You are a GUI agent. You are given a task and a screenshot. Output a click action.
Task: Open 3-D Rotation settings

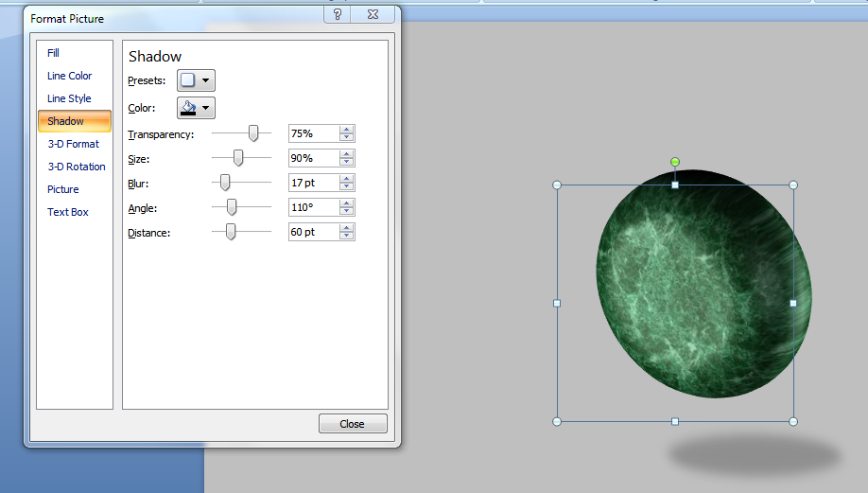77,167
